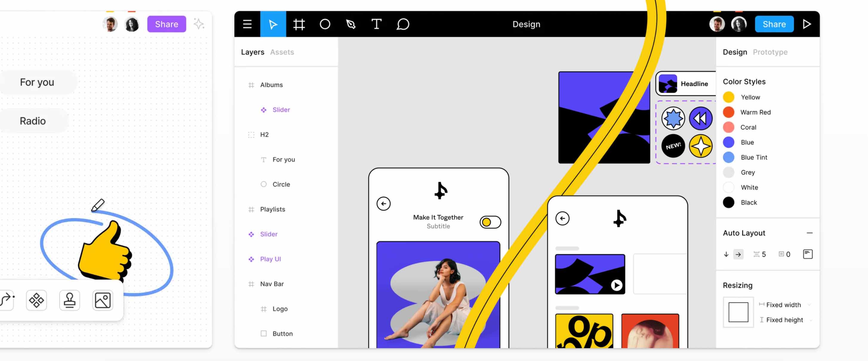Select the Text tool
The image size is (868, 361).
376,24
